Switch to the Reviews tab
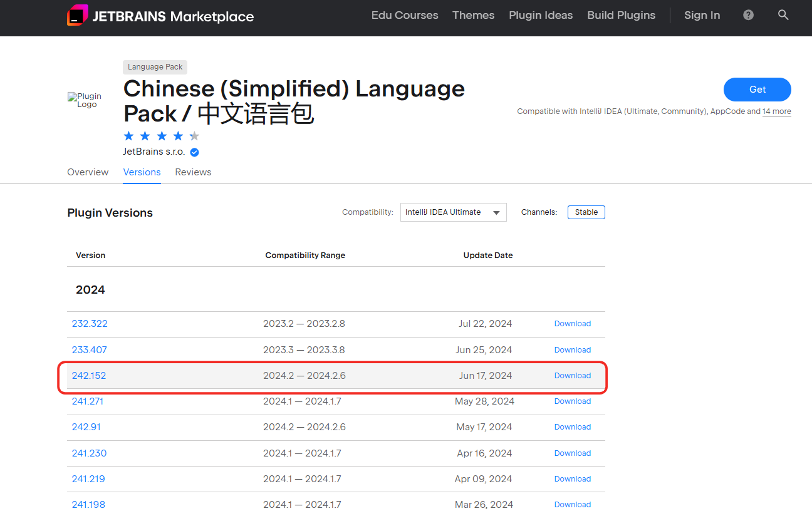The image size is (812, 511). [x=193, y=172]
